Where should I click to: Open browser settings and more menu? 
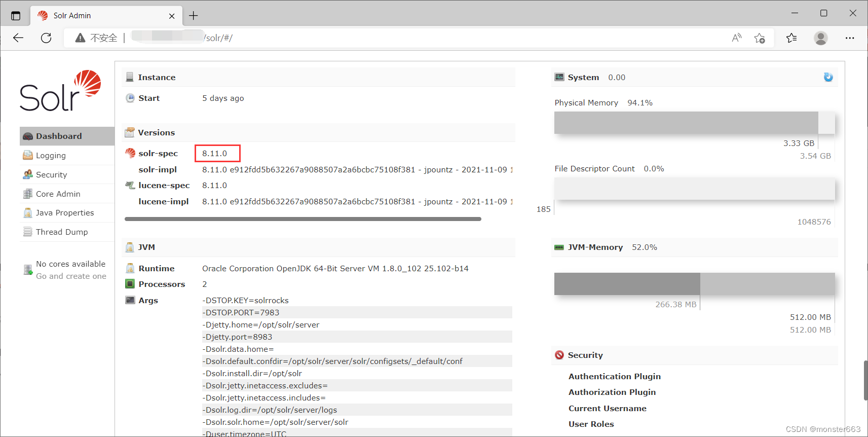pyautogui.click(x=850, y=38)
